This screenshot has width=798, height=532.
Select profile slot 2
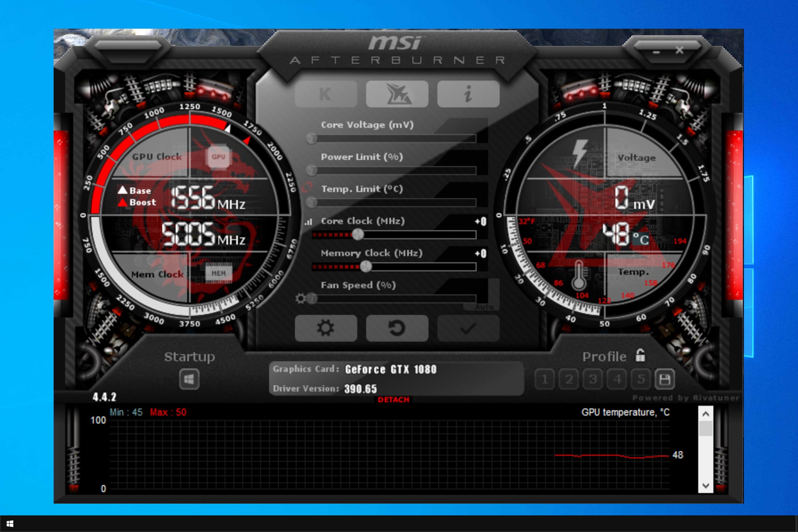569,379
